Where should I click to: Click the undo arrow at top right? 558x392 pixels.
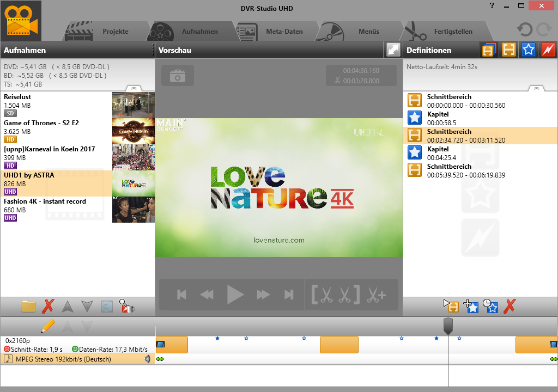[x=525, y=29]
